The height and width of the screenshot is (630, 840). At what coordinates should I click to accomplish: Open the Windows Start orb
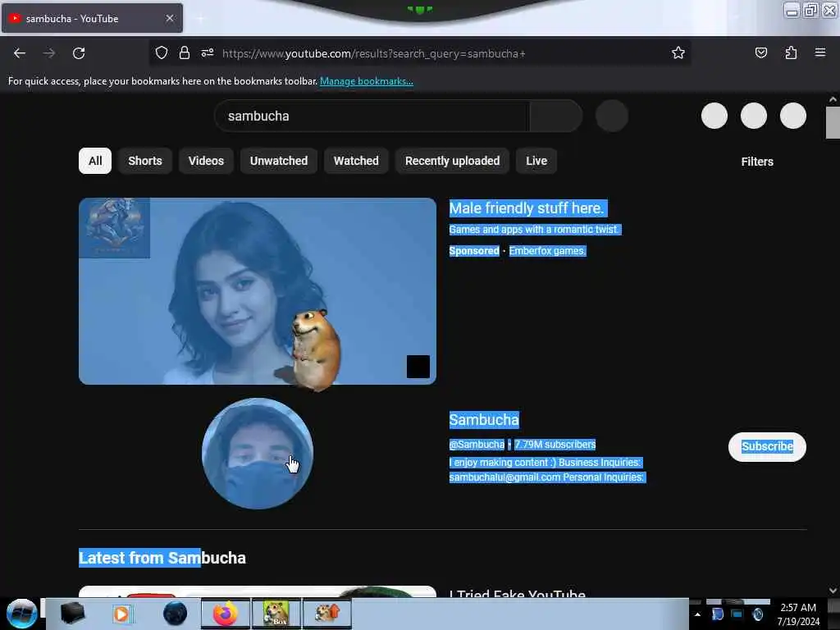tap(21, 614)
